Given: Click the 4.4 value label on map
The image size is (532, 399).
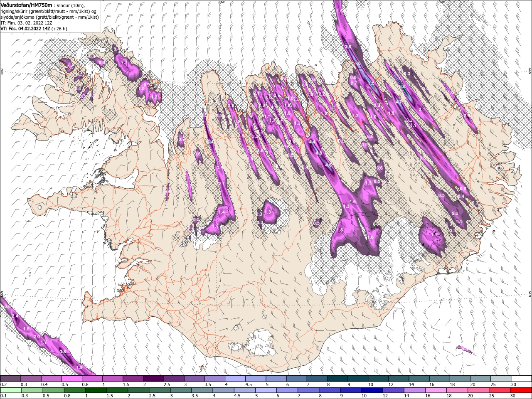Looking at the screenshot, I should coord(312,142).
